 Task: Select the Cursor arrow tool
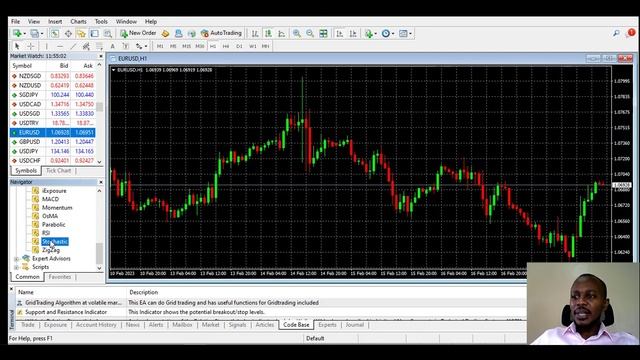pos(17,46)
